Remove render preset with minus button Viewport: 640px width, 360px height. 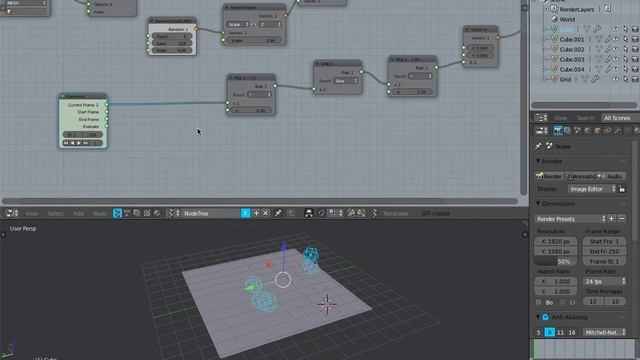(x=622, y=219)
